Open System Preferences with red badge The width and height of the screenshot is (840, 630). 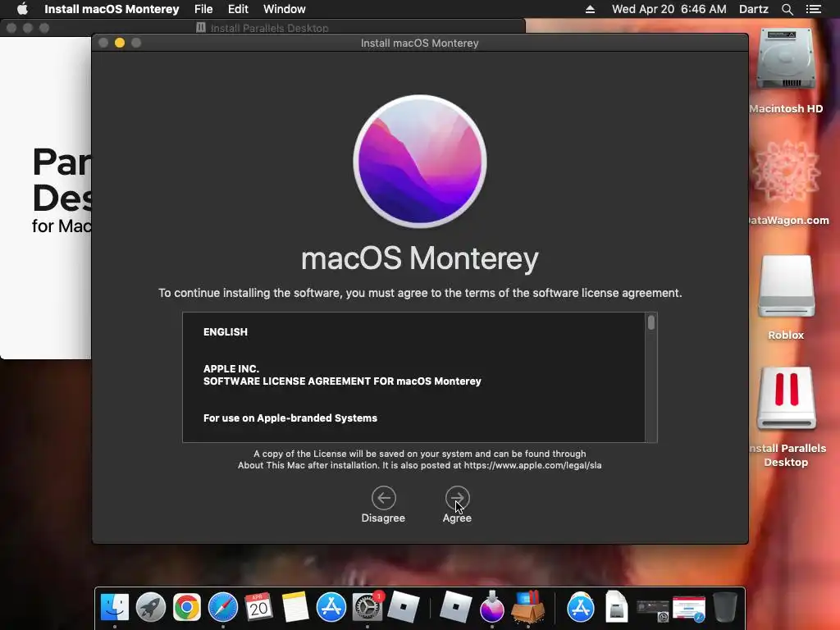pos(367,608)
